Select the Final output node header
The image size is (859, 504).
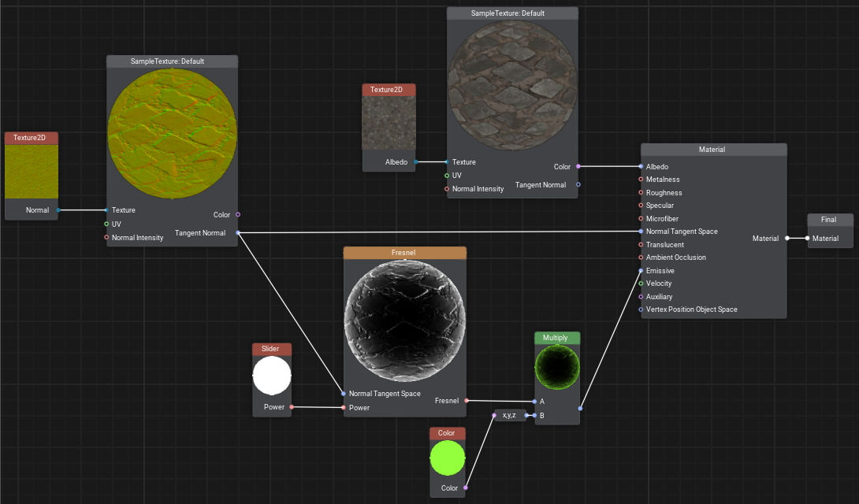829,220
